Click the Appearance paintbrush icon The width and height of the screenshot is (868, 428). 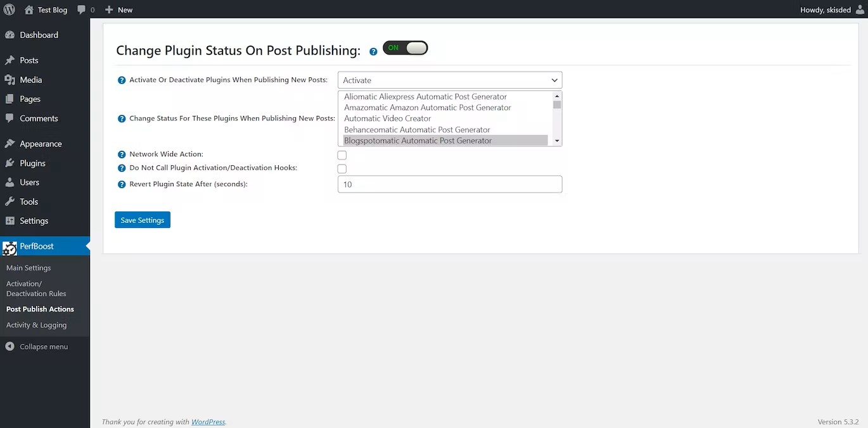10,144
